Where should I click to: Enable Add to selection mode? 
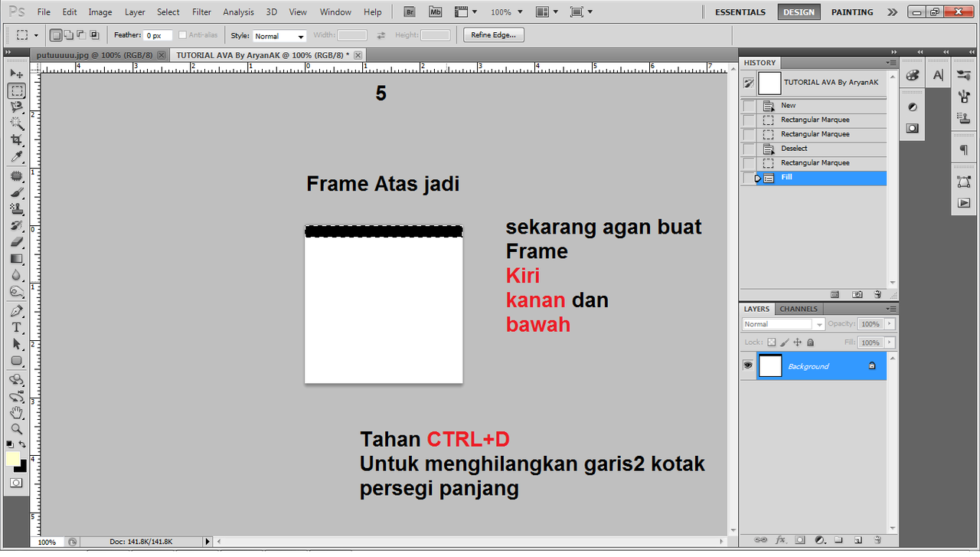68,35
